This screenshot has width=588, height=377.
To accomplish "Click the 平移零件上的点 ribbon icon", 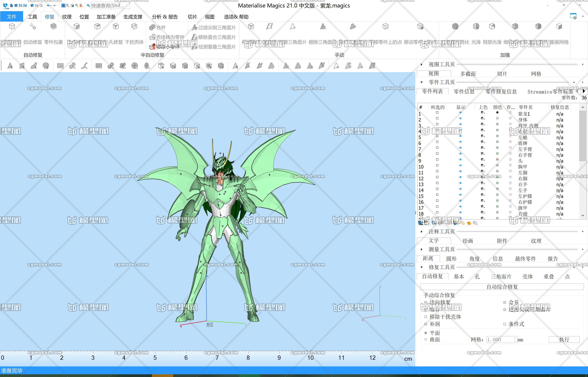I will 386,26.
